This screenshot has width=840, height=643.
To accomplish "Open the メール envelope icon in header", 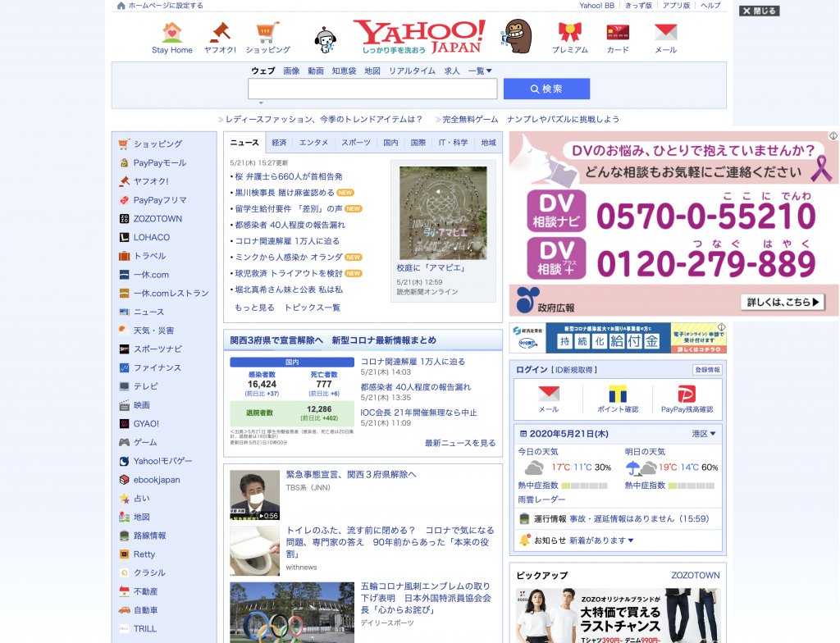I will 665,34.
